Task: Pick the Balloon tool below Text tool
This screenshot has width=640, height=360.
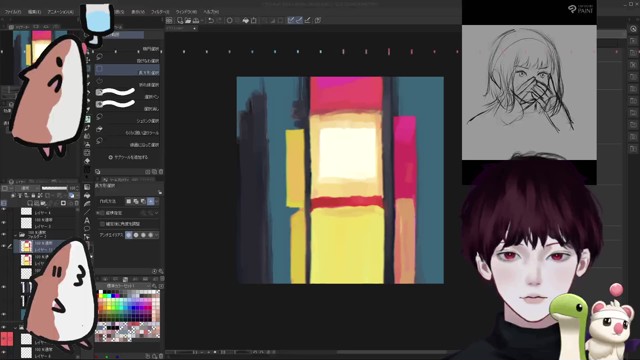Action: point(87,229)
